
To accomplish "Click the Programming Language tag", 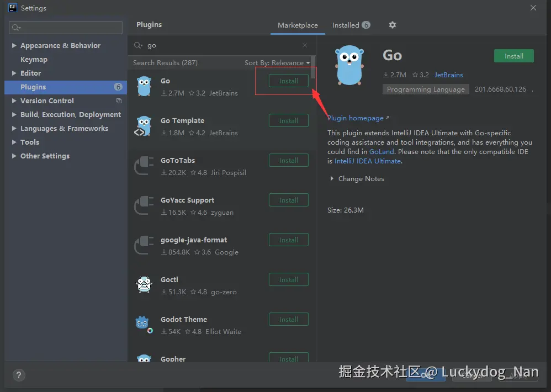I will point(426,89).
